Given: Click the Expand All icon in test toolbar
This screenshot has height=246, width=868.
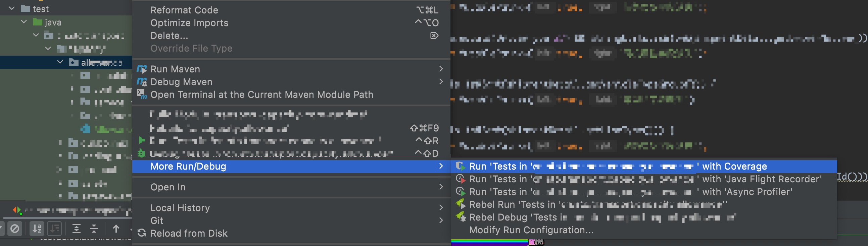Looking at the screenshot, I should (77, 229).
